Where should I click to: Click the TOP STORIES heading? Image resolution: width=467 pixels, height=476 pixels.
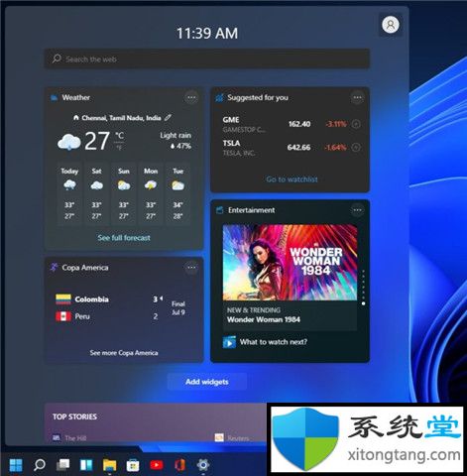74,416
